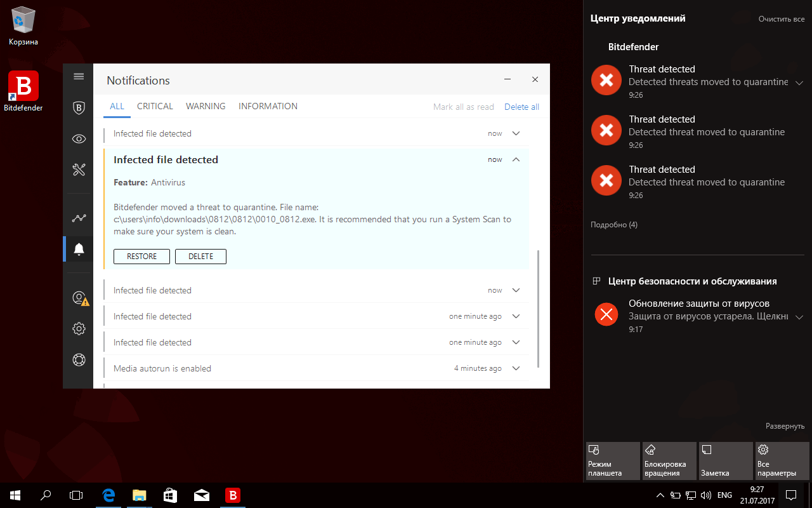812x508 pixels.
Task: Select the Notifications bell icon
Action: (x=78, y=249)
